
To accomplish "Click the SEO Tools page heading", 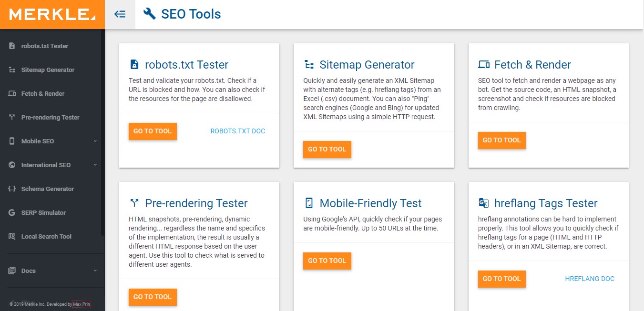I will point(191,14).
